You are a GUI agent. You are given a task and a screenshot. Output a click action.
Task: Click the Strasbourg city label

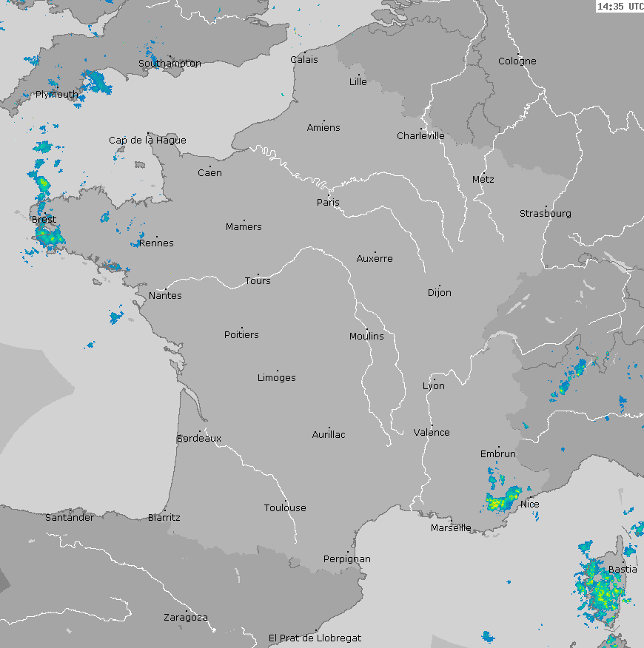tap(546, 214)
